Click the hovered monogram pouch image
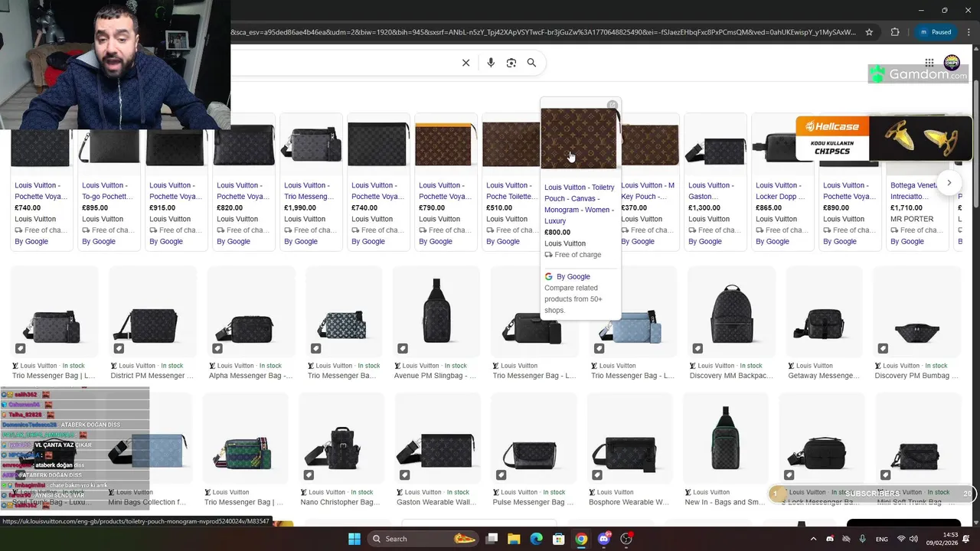 [579, 138]
